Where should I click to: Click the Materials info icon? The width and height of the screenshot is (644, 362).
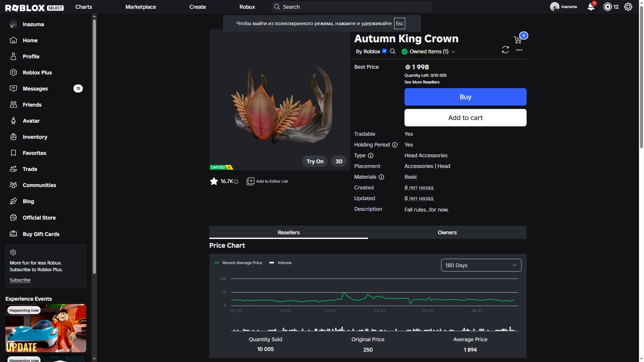381,177
